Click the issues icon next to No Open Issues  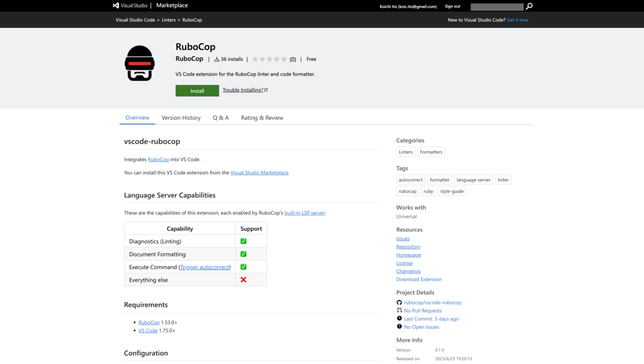click(x=399, y=326)
